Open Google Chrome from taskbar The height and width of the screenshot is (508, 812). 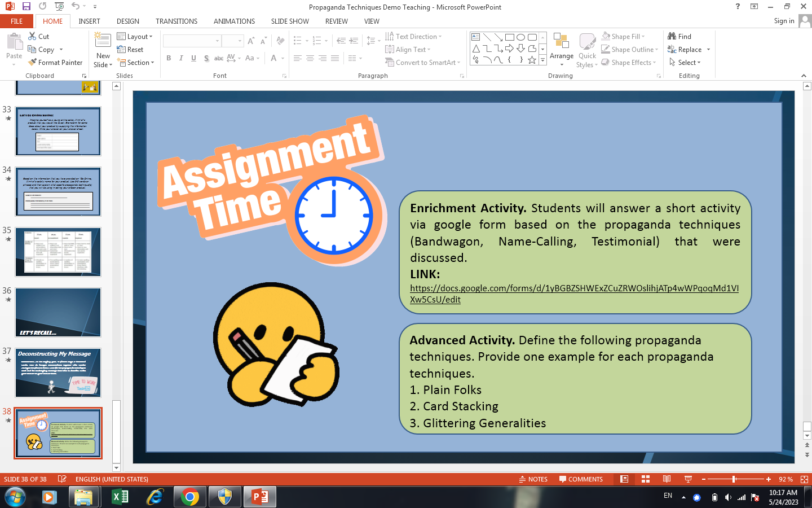pyautogui.click(x=190, y=497)
